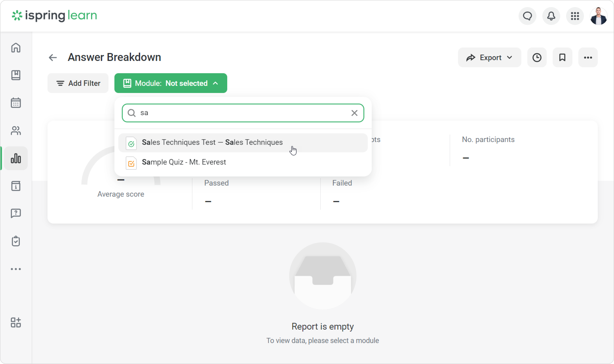Click the 'Report is empty' message
This screenshot has height=364, width=614.
(x=322, y=326)
